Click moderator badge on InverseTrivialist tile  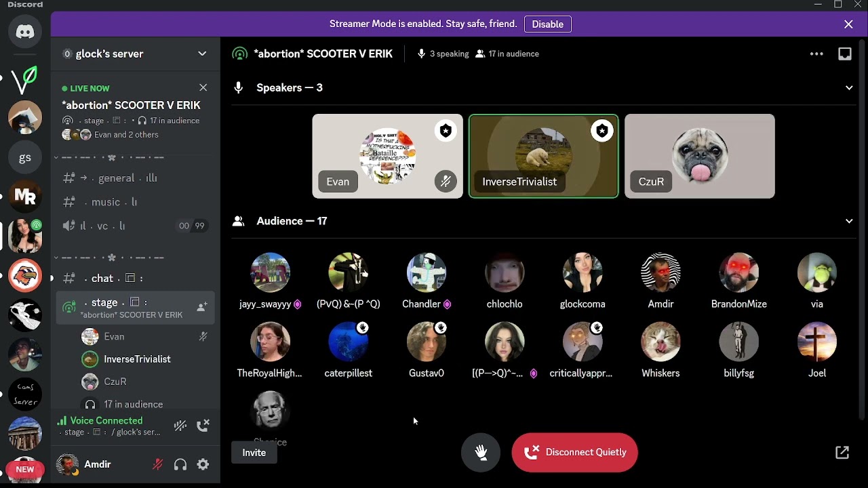pyautogui.click(x=601, y=131)
